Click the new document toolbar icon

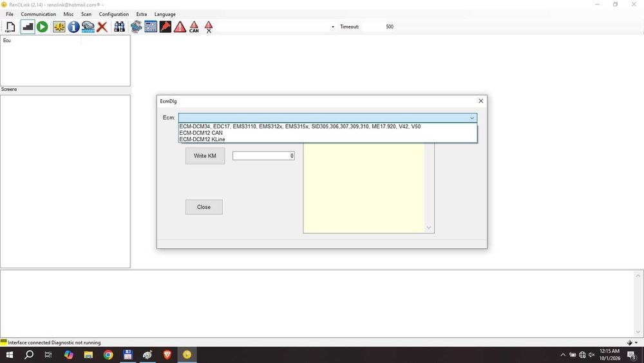coord(10,27)
